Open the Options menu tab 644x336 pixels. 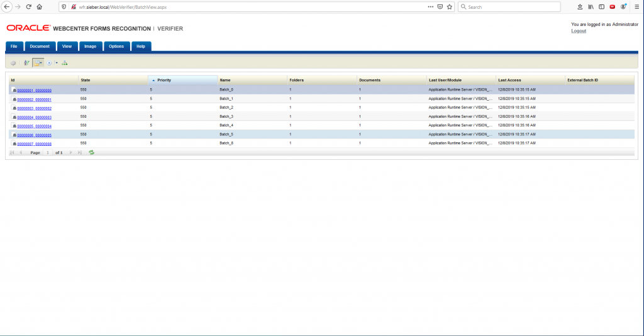pos(116,47)
